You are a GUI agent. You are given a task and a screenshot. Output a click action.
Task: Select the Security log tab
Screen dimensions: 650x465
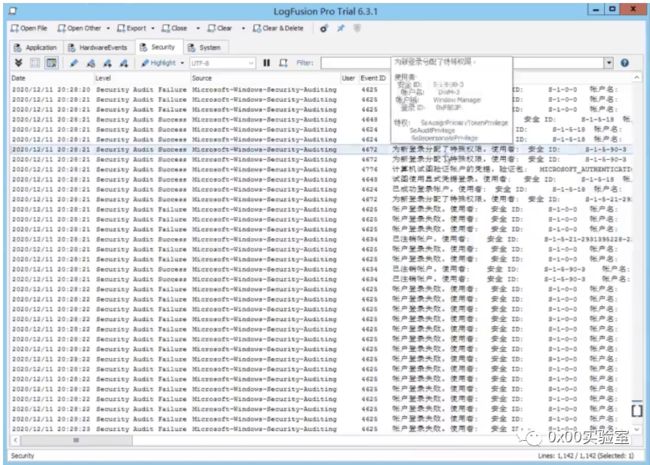pos(158,47)
